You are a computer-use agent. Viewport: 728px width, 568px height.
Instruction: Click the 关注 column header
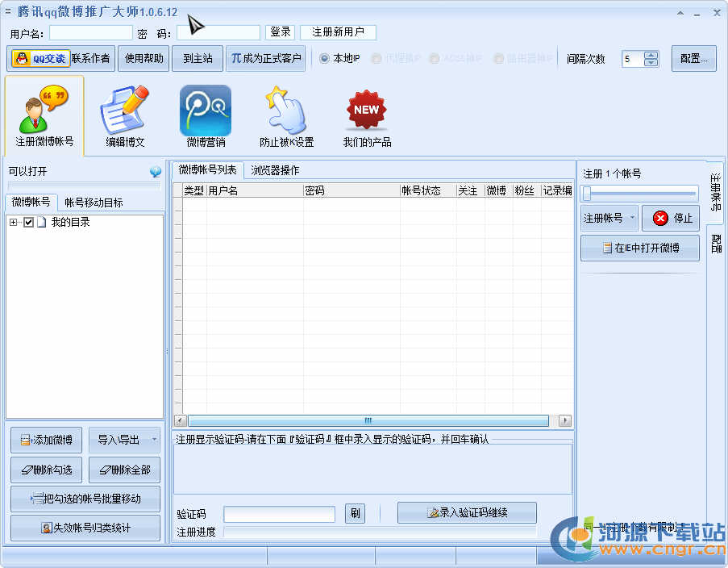pyautogui.click(x=470, y=190)
